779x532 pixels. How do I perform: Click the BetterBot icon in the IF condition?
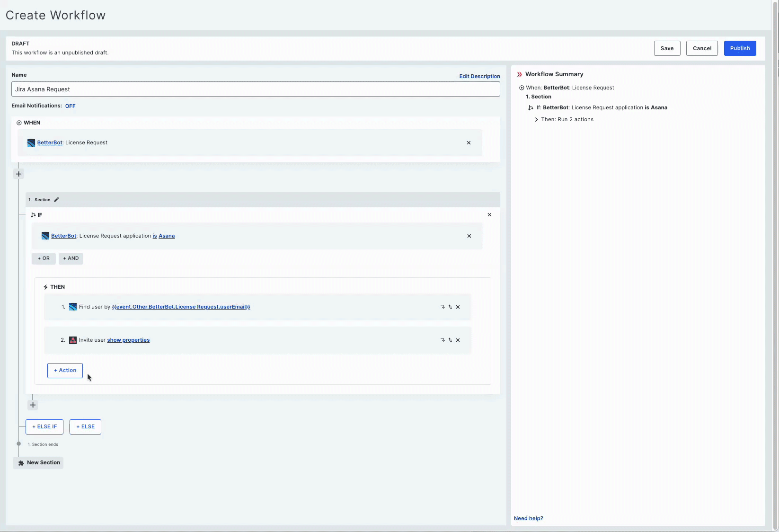tap(45, 236)
